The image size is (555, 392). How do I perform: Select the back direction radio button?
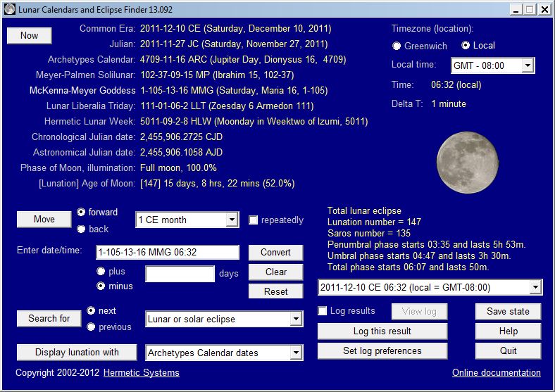(x=82, y=229)
